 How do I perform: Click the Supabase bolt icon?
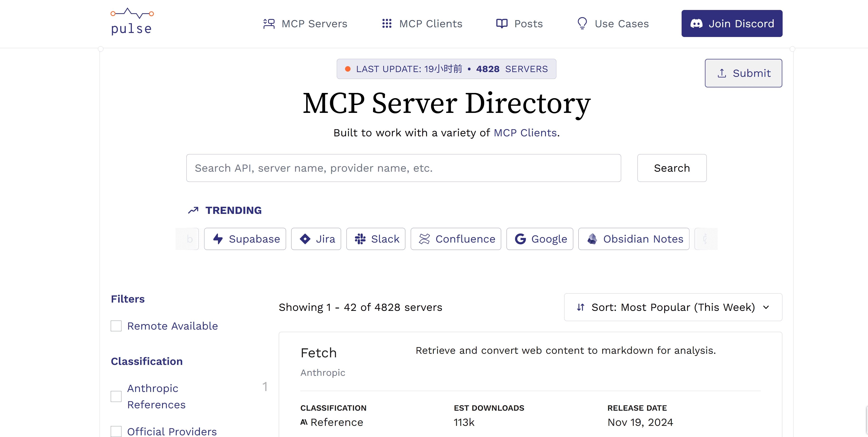tap(218, 239)
